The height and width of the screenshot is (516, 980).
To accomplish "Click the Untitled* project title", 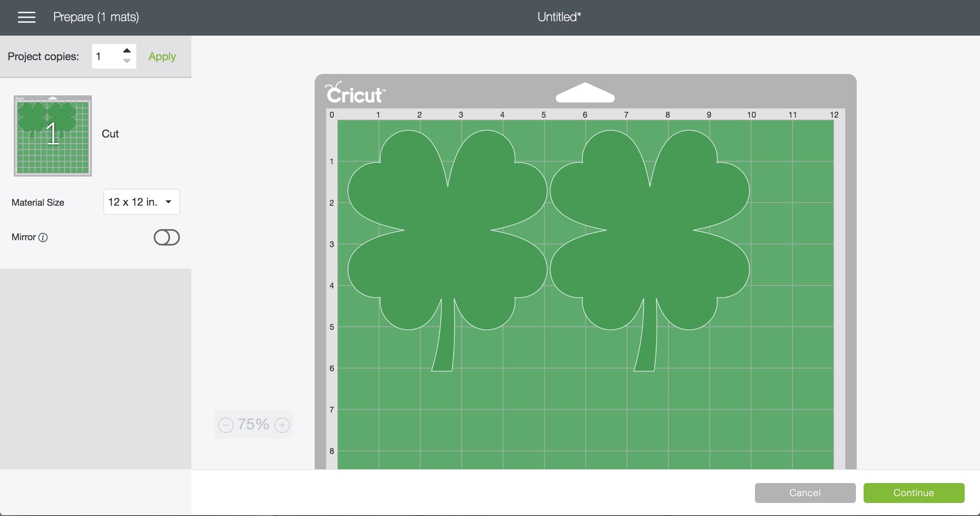I will (559, 17).
